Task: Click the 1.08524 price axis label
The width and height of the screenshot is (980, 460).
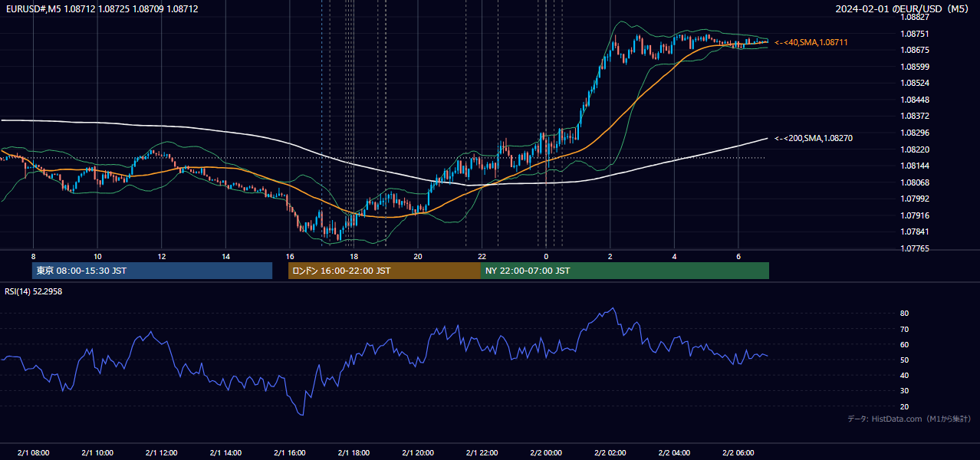Action: point(916,83)
